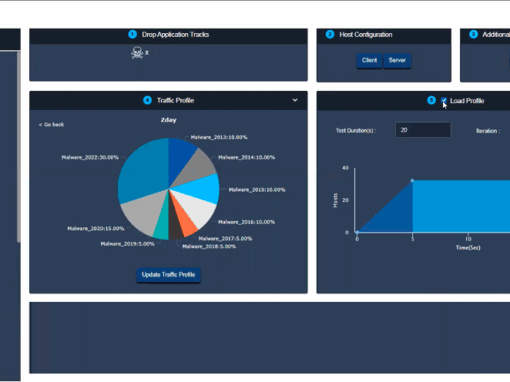Image resolution: width=510 pixels, height=382 pixels.
Task: Click step 1 badge for Drop Application Tracks
Action: tap(133, 34)
